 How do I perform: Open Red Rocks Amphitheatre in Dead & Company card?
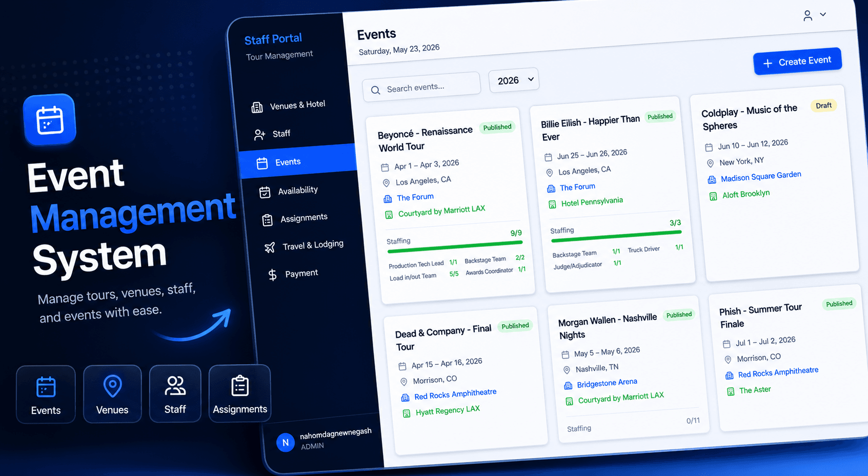pyautogui.click(x=455, y=395)
